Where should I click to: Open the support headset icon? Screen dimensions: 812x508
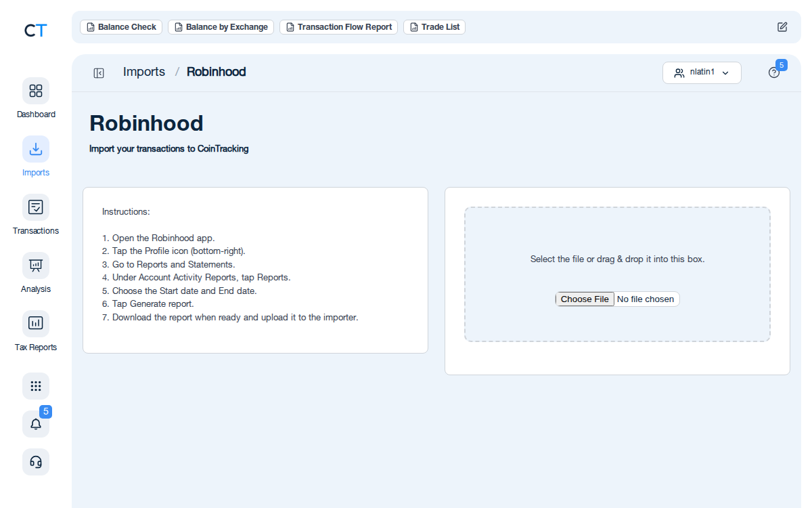tap(36, 462)
